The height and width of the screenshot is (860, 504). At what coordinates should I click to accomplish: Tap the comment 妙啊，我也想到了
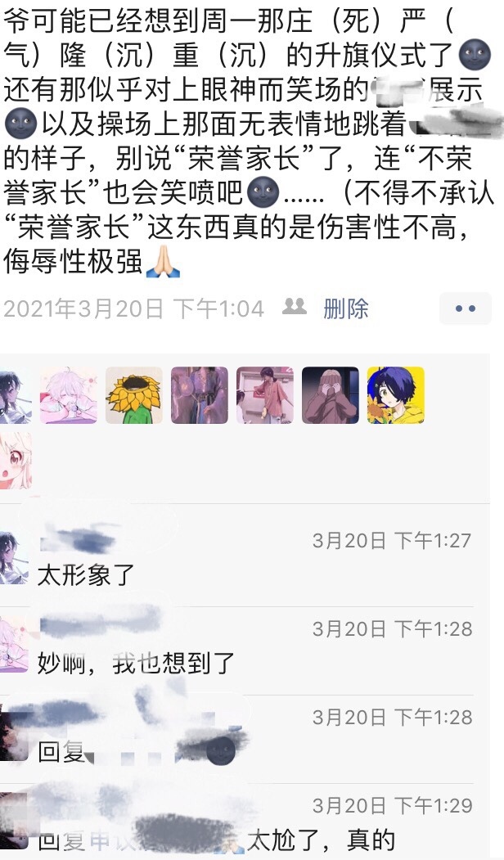pyautogui.click(x=136, y=664)
